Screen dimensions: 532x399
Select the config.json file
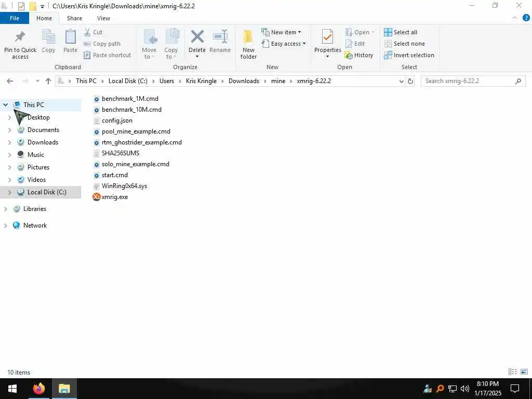[113, 121]
